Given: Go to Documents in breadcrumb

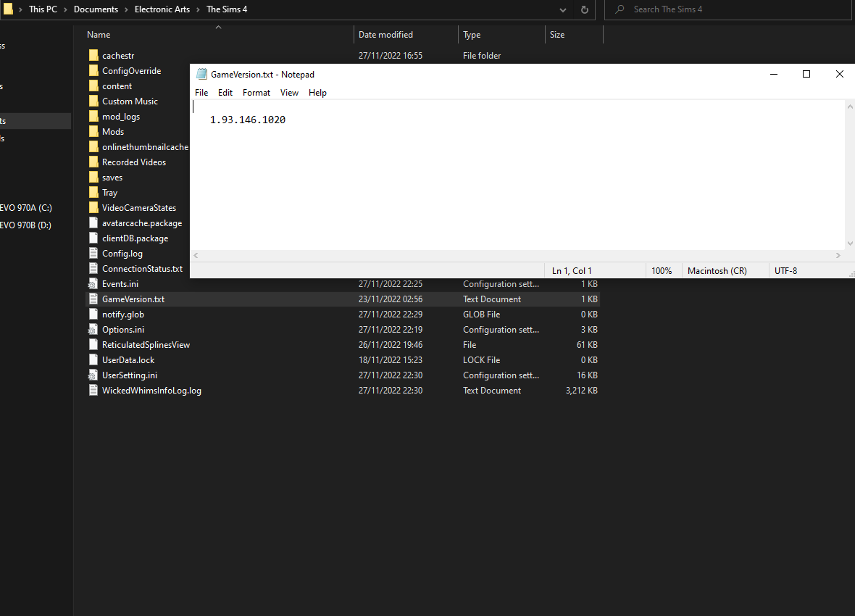Looking at the screenshot, I should pyautogui.click(x=96, y=9).
